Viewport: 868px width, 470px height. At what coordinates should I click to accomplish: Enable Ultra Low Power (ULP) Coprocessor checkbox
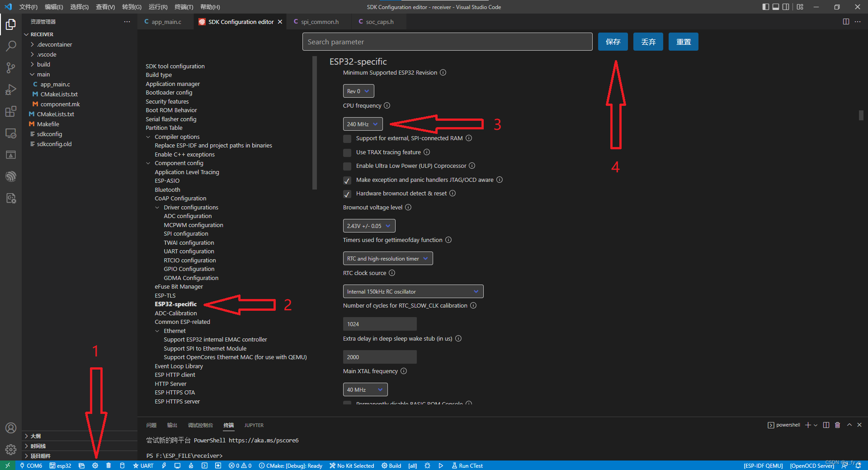tap(347, 166)
